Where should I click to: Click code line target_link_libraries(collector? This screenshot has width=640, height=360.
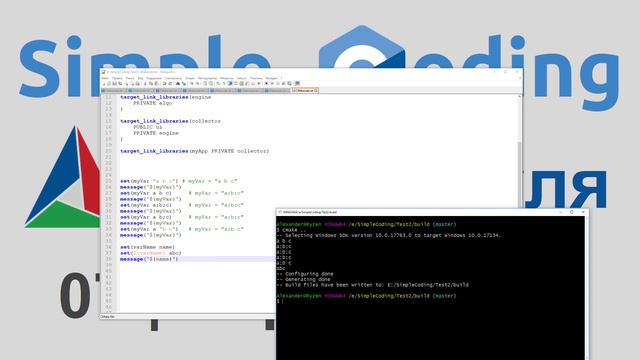coord(170,121)
